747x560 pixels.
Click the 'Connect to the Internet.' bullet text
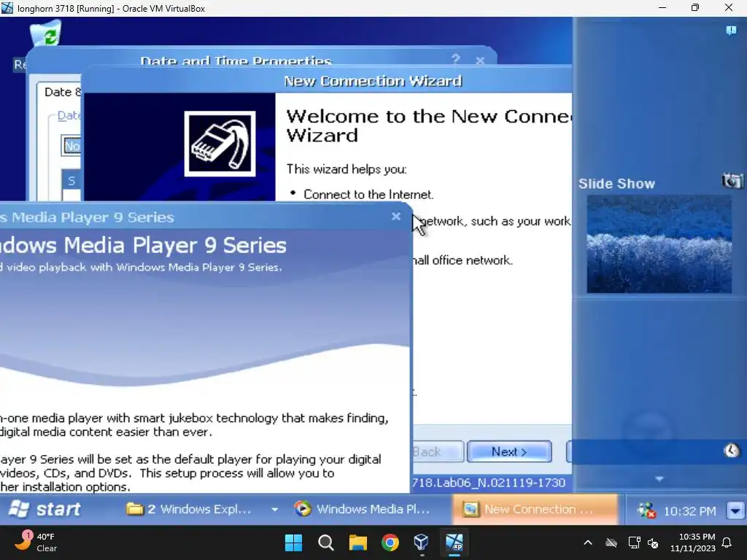pos(368,194)
